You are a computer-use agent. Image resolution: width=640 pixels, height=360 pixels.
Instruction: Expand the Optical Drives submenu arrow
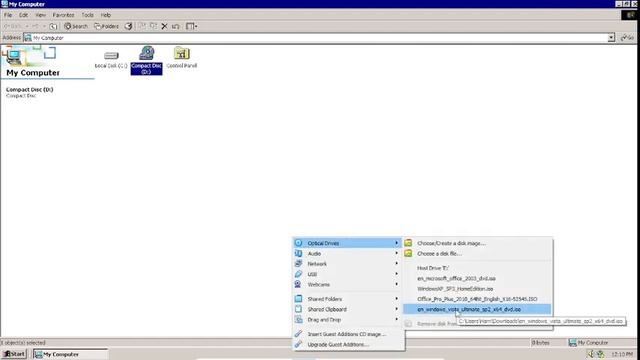tap(396, 243)
